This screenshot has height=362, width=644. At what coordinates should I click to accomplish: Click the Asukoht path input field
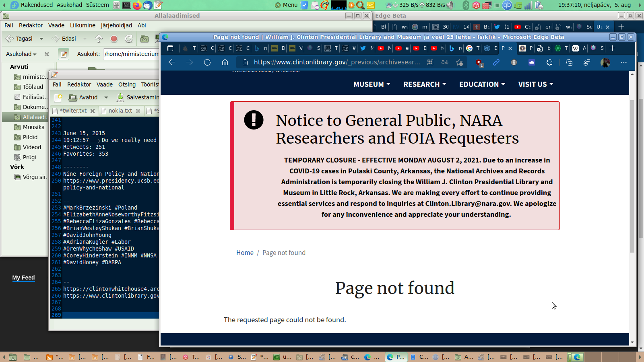[132, 54]
